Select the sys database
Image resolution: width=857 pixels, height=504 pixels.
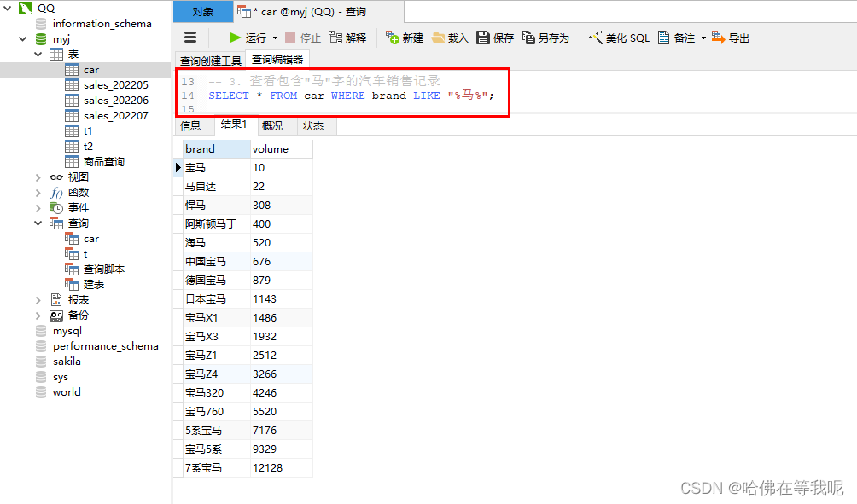point(61,377)
